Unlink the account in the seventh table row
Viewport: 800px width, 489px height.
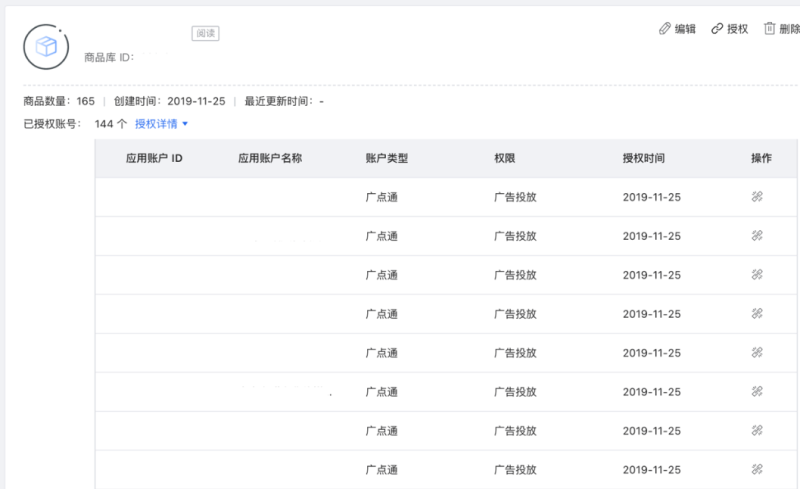click(757, 430)
